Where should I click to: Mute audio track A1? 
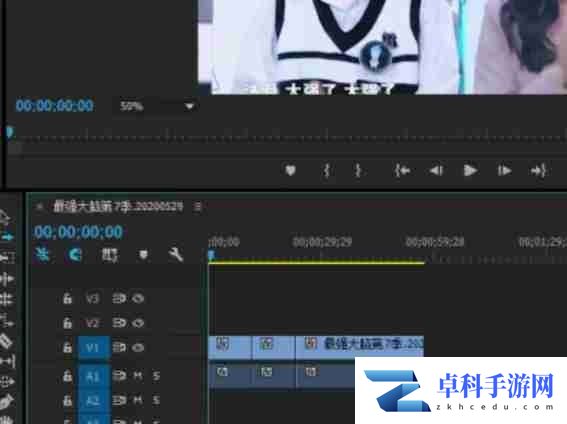click(138, 376)
